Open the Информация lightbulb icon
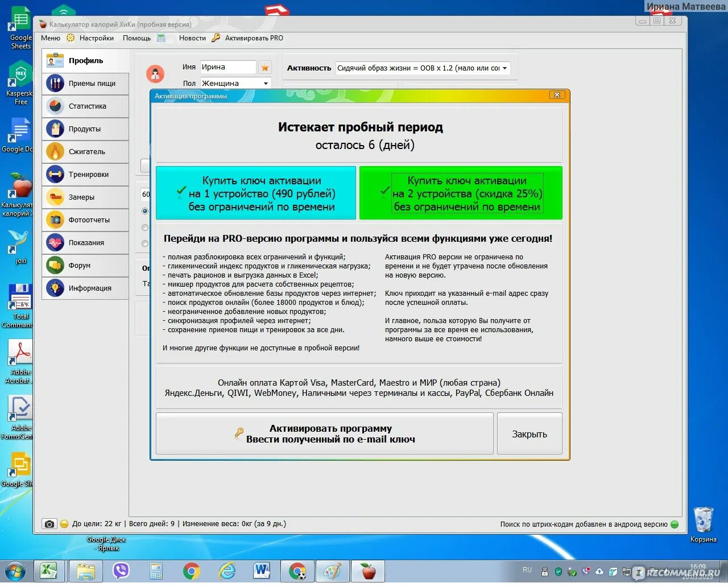Screen dimensions: 728x587 pyautogui.click(x=55, y=288)
